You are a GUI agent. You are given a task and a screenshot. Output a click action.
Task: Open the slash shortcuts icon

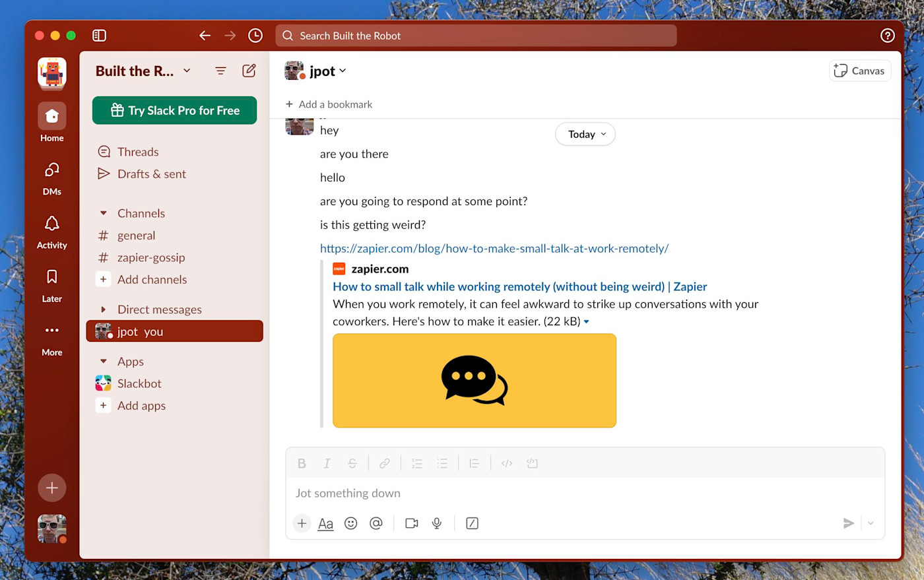472,523
